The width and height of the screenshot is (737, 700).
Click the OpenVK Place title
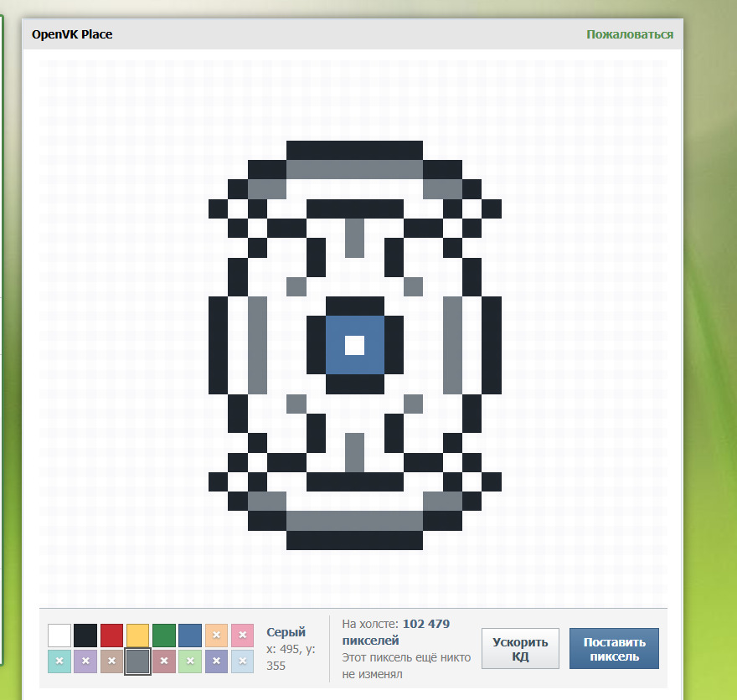click(x=72, y=34)
